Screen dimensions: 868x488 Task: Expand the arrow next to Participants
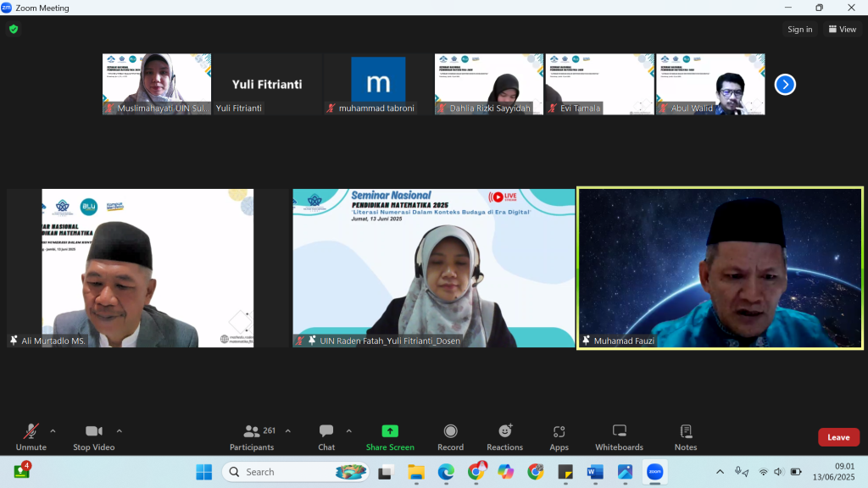pyautogui.click(x=287, y=430)
